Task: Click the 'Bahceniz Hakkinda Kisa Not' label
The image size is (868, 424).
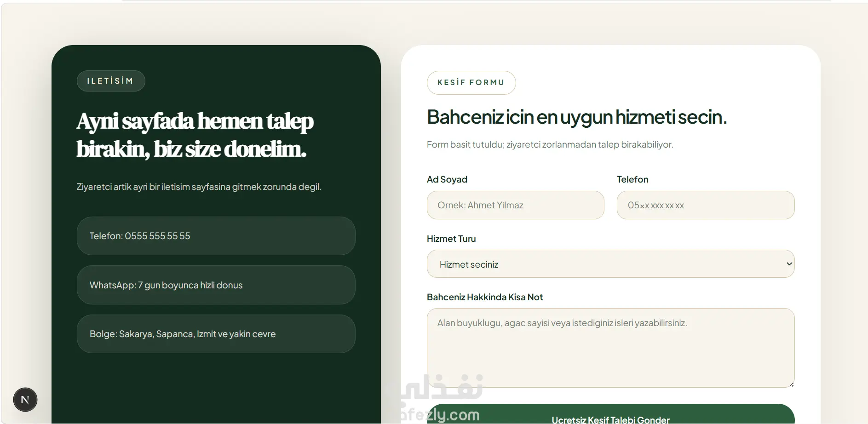Action: pos(485,297)
